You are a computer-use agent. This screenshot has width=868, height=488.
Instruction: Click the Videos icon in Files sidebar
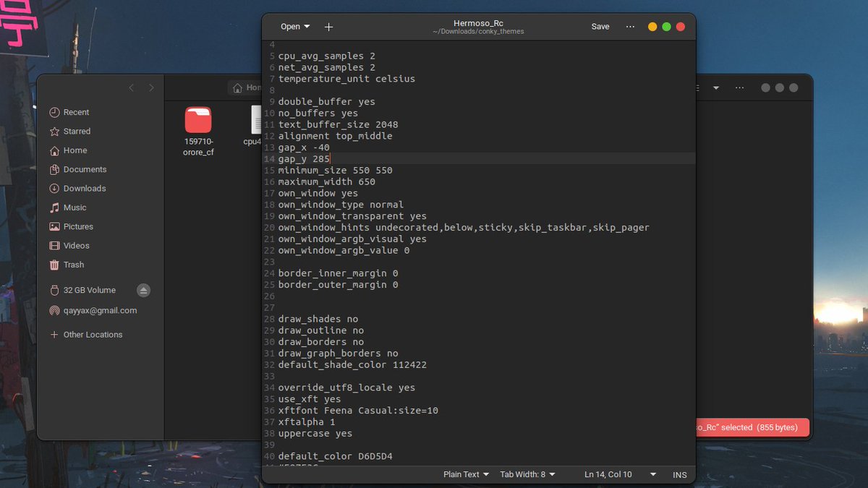tap(54, 246)
